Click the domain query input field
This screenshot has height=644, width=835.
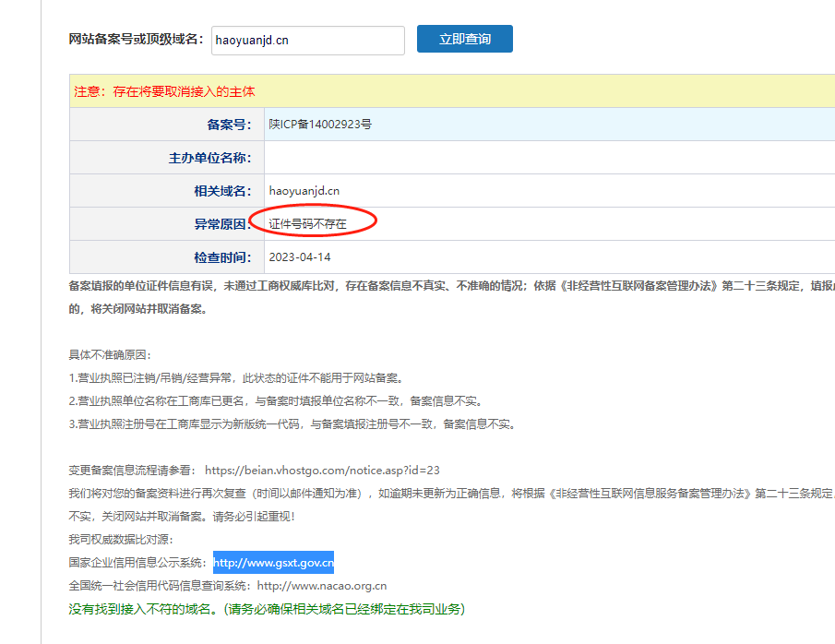pos(307,41)
